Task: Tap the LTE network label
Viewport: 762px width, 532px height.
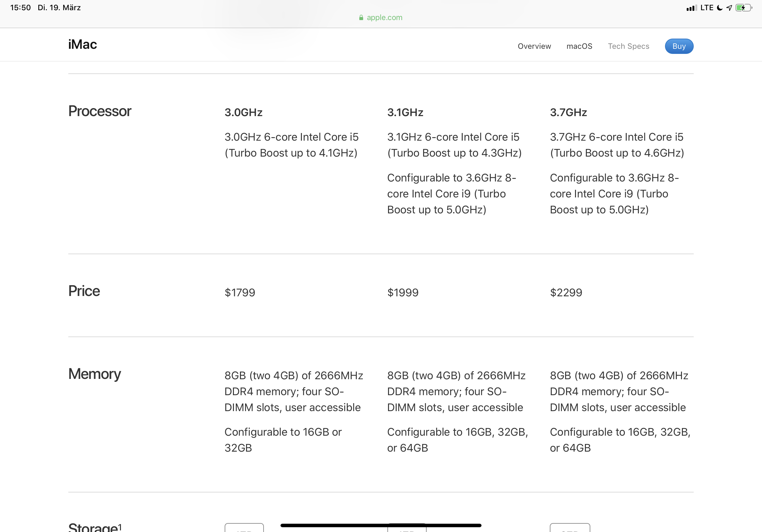Action: pyautogui.click(x=707, y=8)
